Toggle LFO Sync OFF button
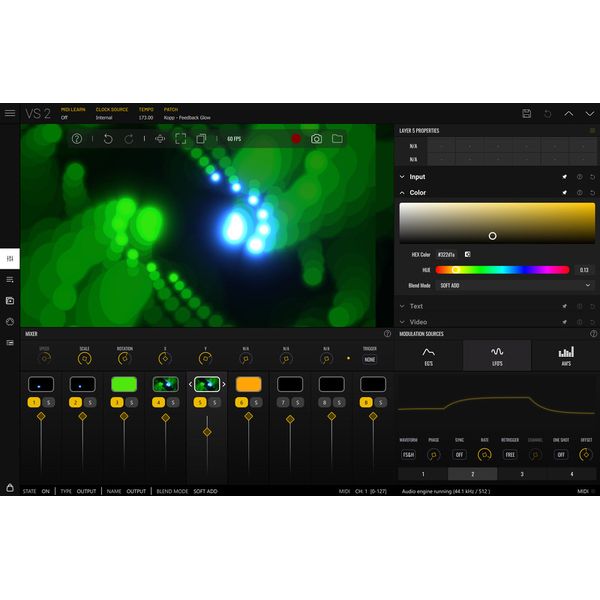Screen dimensions: 600x600 pos(459,455)
